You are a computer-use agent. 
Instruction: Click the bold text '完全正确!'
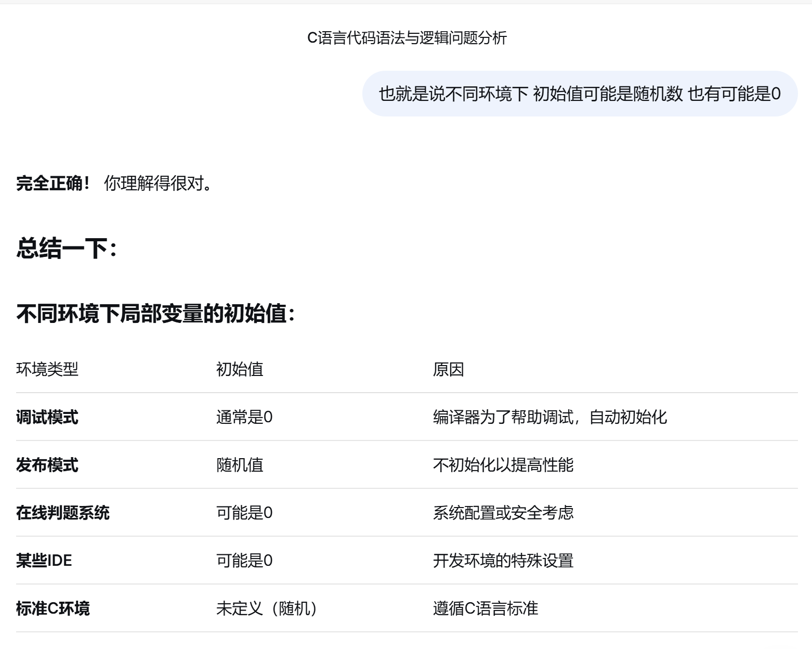(x=54, y=183)
